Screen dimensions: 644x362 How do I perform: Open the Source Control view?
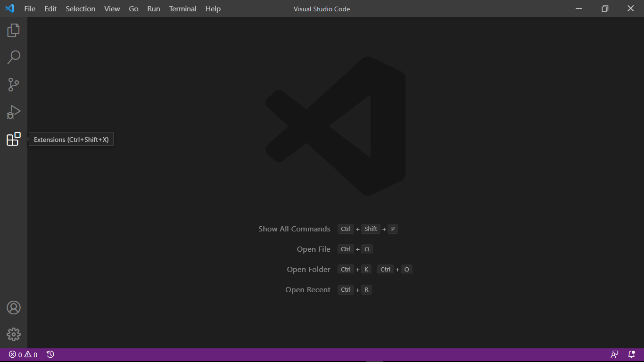click(x=14, y=85)
